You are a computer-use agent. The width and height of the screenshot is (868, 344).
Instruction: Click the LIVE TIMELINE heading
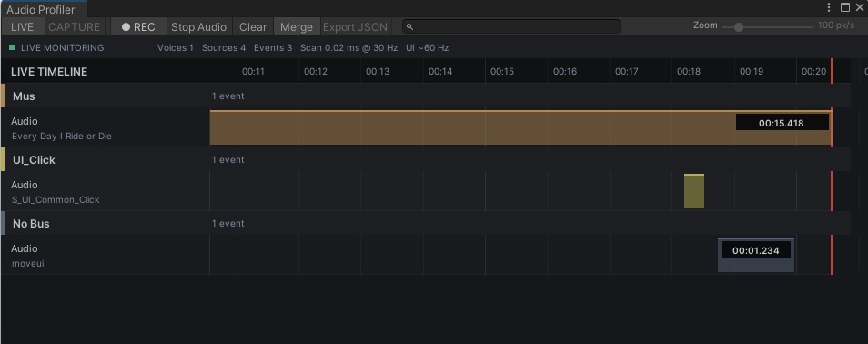(49, 72)
